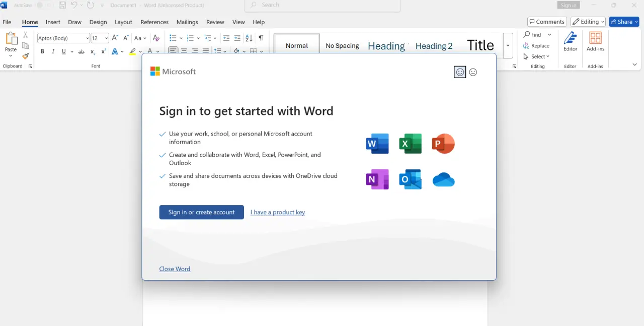This screenshot has width=644, height=326.
Task: Align text to the right
Action: 195,51
